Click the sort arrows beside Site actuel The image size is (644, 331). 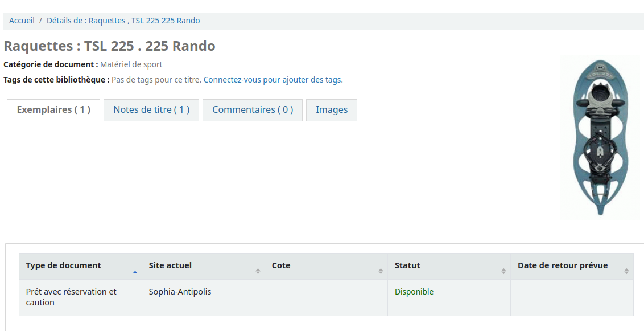click(x=258, y=271)
